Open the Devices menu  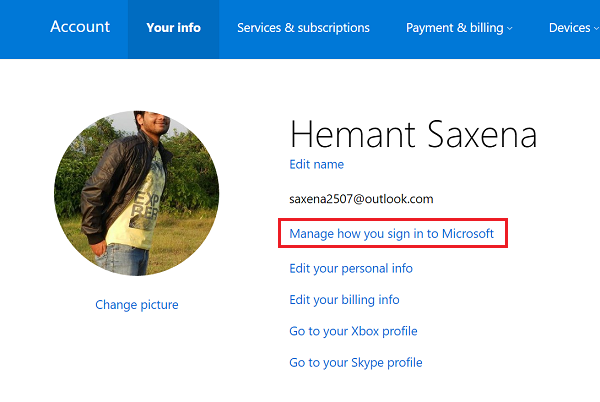[x=569, y=28]
